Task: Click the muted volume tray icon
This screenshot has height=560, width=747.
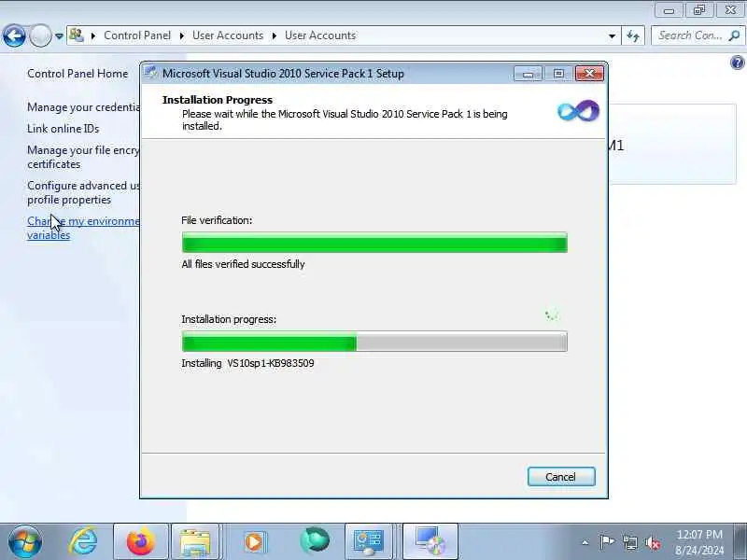Action: (653, 543)
